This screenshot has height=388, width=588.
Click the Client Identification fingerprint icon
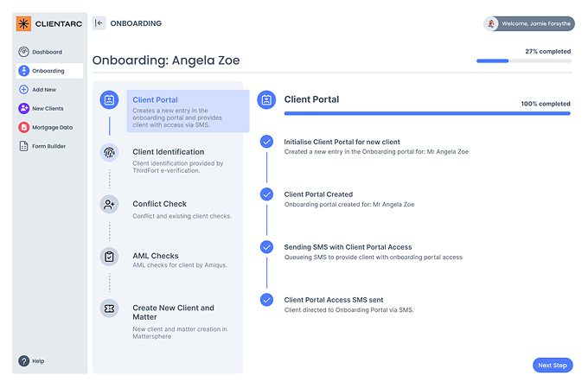(x=109, y=153)
